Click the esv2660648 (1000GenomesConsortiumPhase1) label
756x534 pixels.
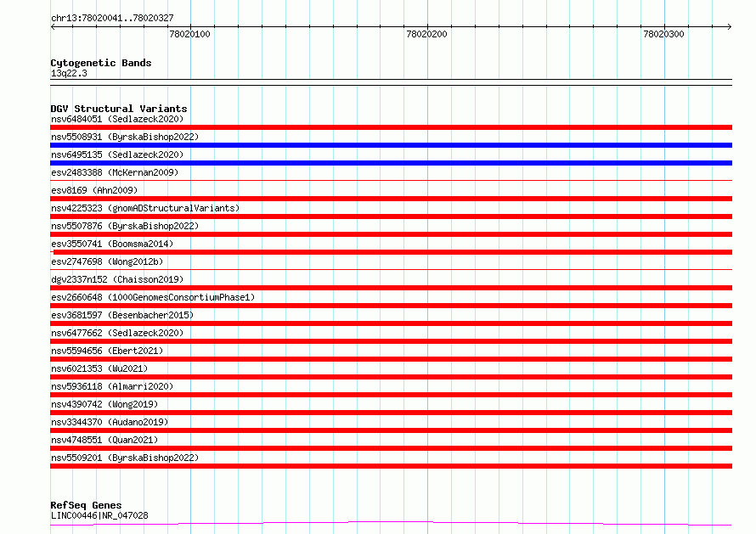point(153,297)
